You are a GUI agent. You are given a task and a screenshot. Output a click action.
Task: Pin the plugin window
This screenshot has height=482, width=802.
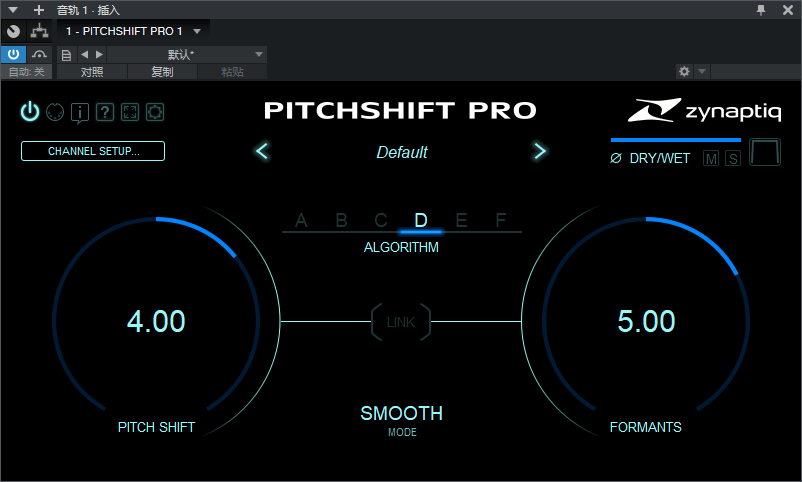[x=761, y=10]
